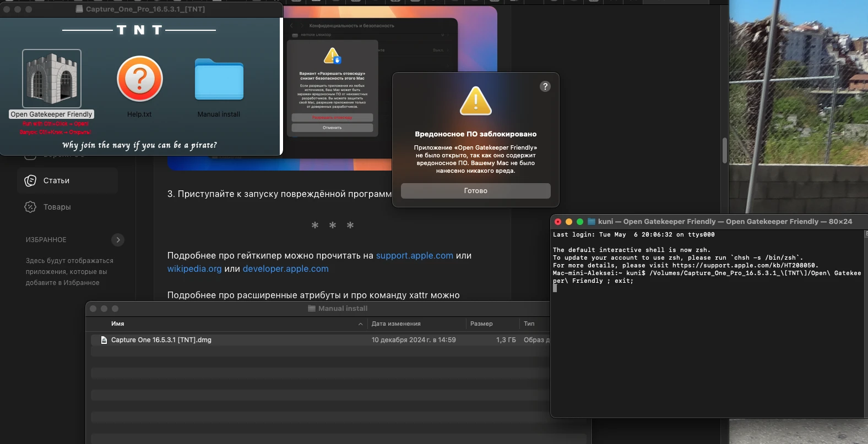This screenshot has height=444, width=868.
Task: Click the Готово button in the dialog
Action: [x=476, y=191]
